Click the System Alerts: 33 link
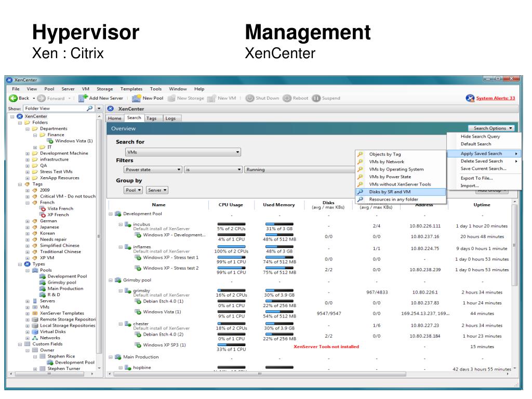 [x=495, y=98]
